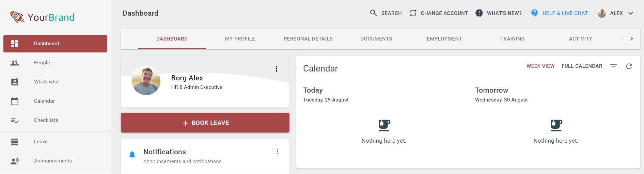Viewport: 644px width, 174px height.
Task: Click the Notifications bell icon
Action: click(x=132, y=155)
